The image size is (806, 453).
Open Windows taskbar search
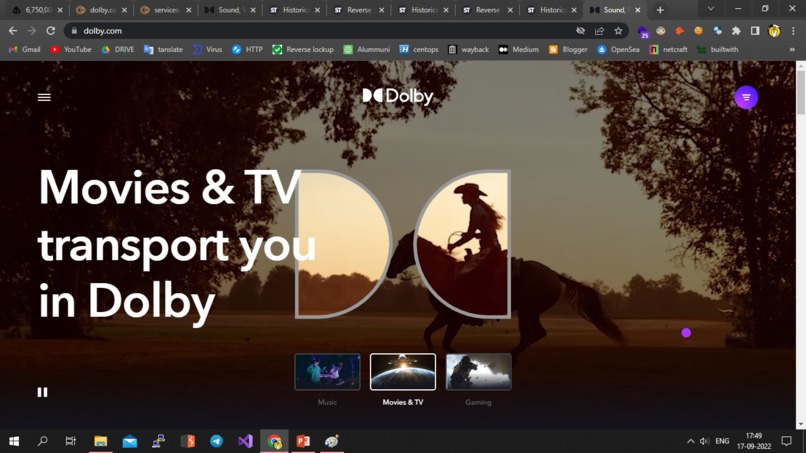43,441
